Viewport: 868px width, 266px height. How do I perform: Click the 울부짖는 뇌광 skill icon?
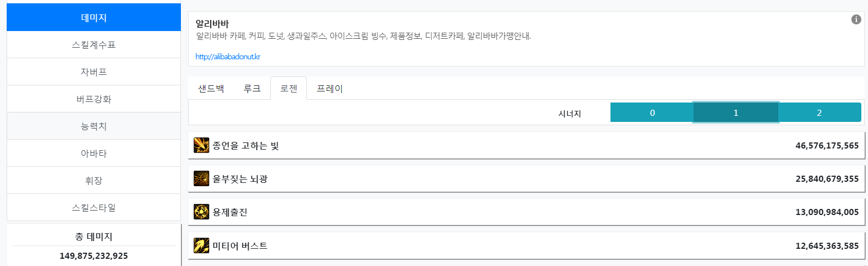(201, 178)
